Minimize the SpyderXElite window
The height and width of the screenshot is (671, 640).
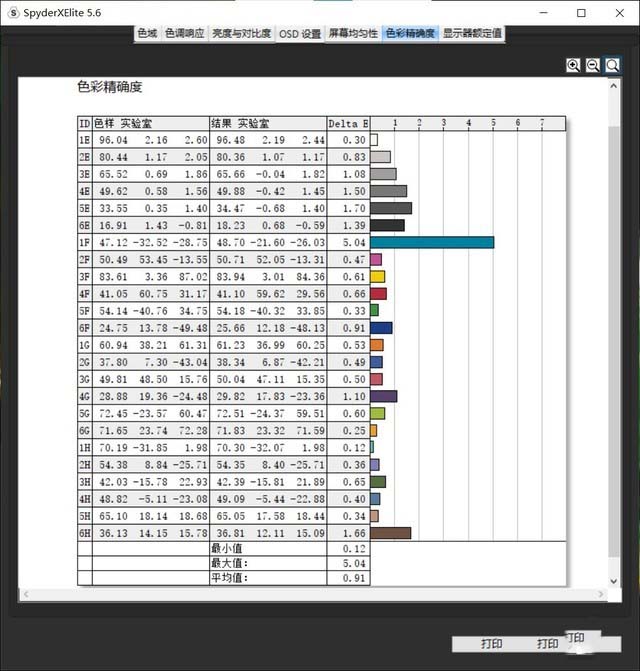[x=543, y=13]
